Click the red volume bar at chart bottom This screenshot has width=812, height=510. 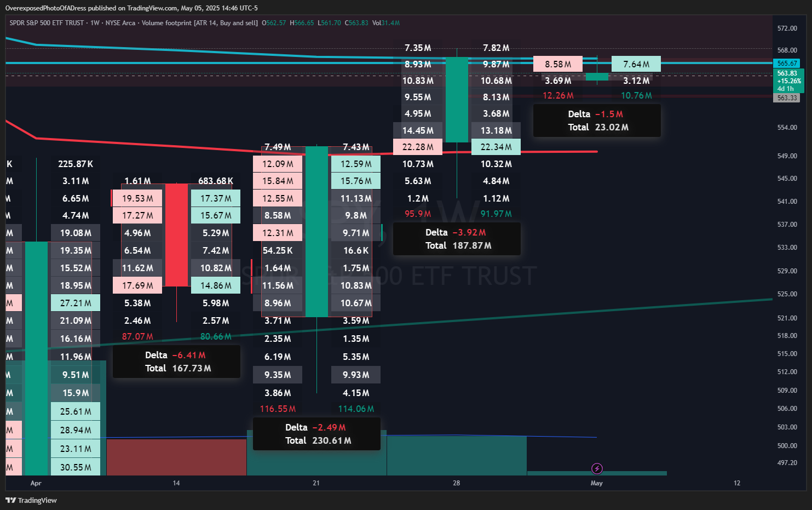(x=176, y=457)
